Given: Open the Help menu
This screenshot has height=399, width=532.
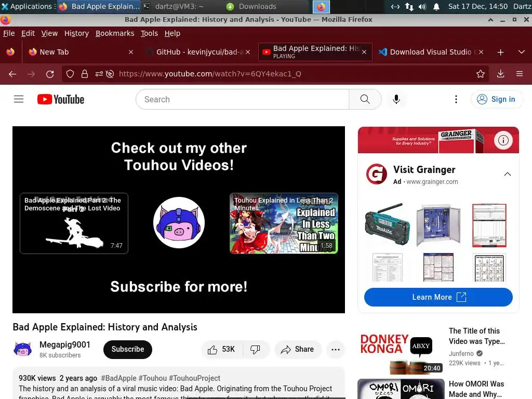Looking at the screenshot, I should (172, 33).
